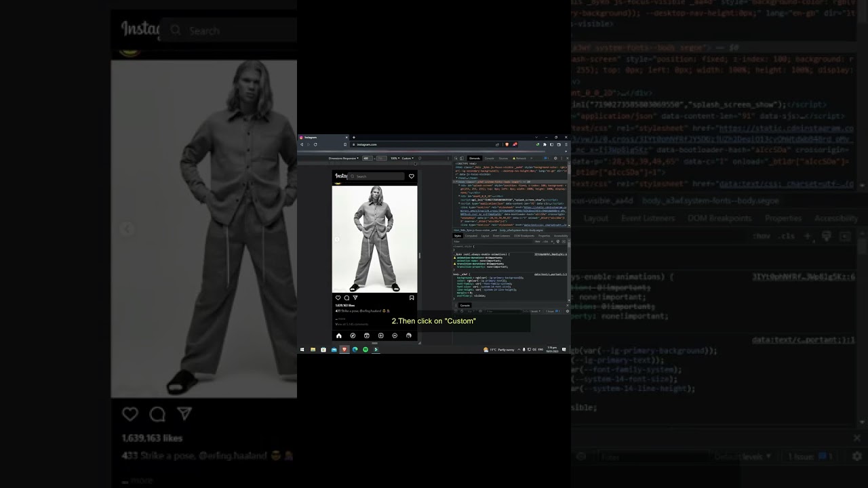Click the View all comments link
This screenshot has width=868, height=488.
tap(352, 324)
